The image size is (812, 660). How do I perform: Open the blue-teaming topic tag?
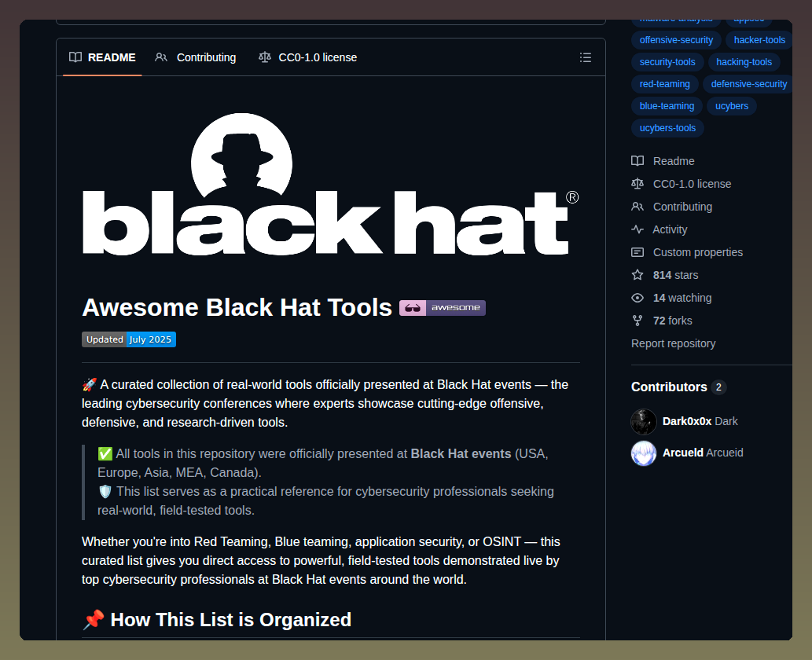[667, 106]
